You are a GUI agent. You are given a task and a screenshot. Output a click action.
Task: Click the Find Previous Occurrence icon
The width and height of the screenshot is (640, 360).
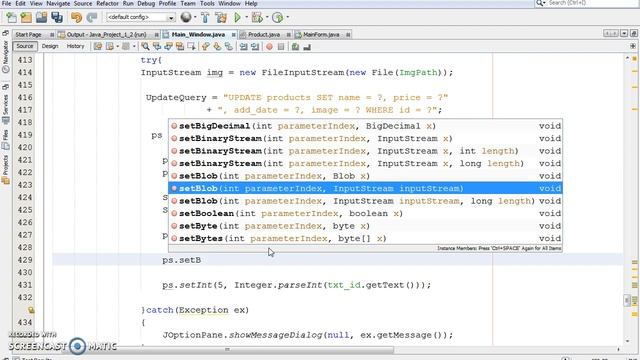[x=157, y=47]
